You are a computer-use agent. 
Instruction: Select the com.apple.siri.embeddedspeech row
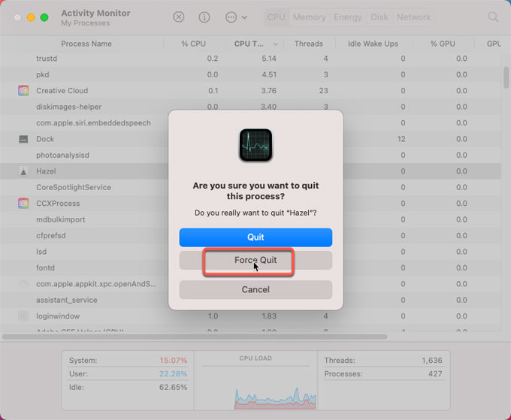tap(250, 122)
